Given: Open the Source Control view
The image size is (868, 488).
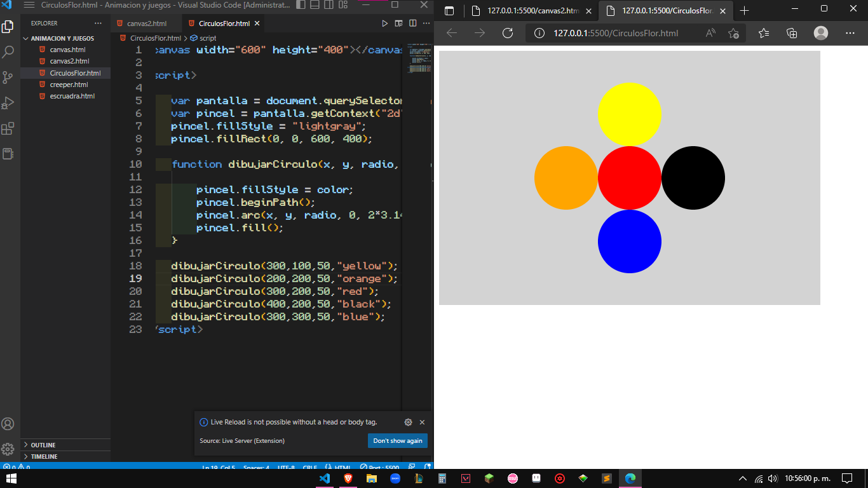Looking at the screenshot, I should 8,78.
